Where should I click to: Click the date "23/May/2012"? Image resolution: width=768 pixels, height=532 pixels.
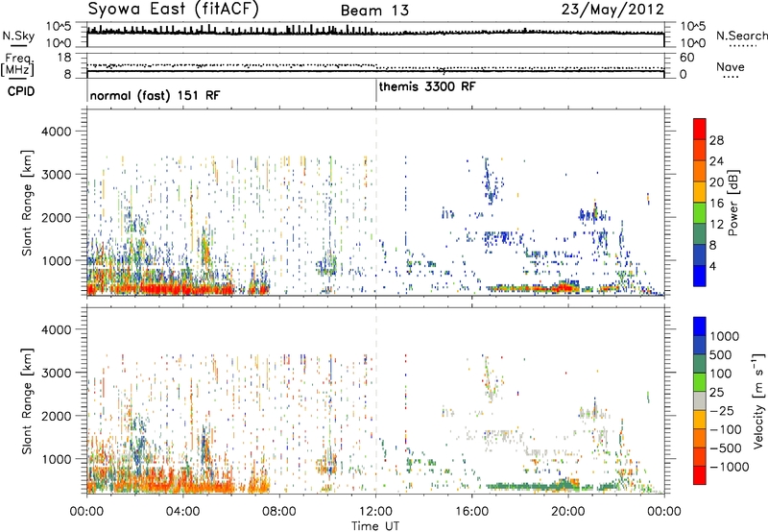coord(612,10)
